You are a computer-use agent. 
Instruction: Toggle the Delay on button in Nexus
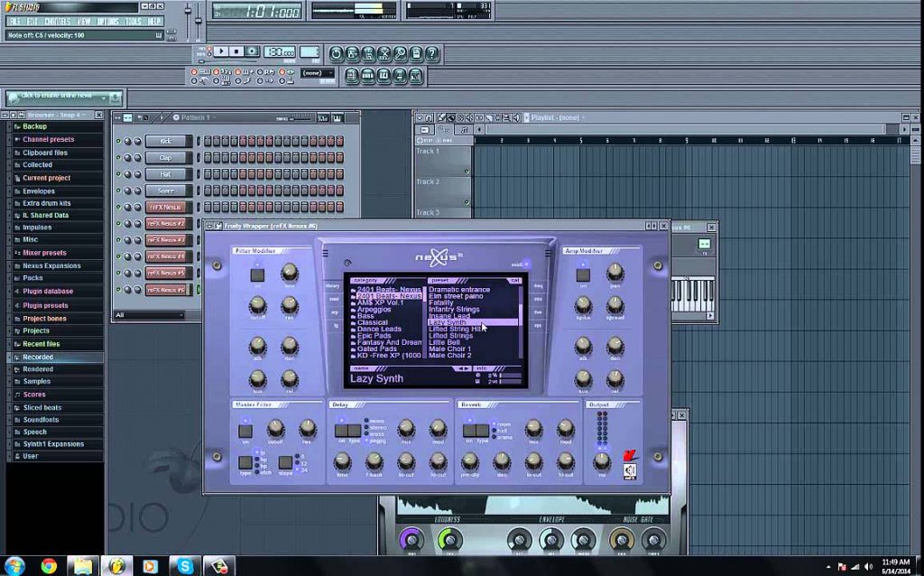click(341, 431)
